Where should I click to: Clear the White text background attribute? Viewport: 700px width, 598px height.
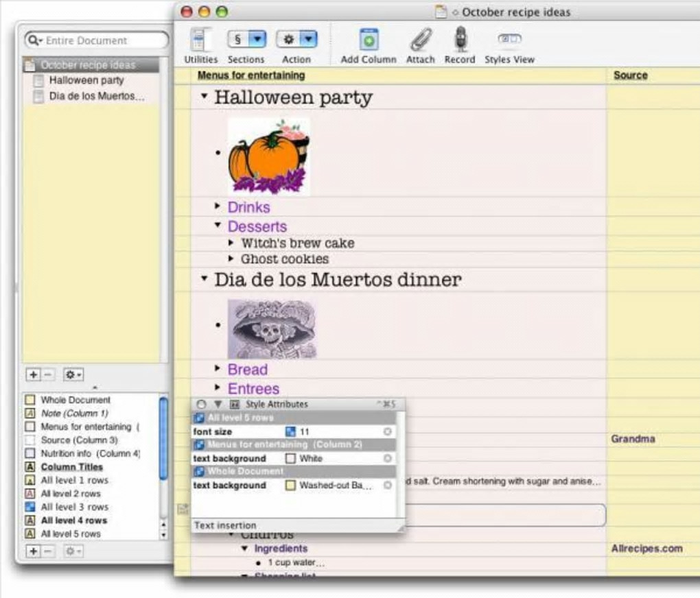[388, 458]
